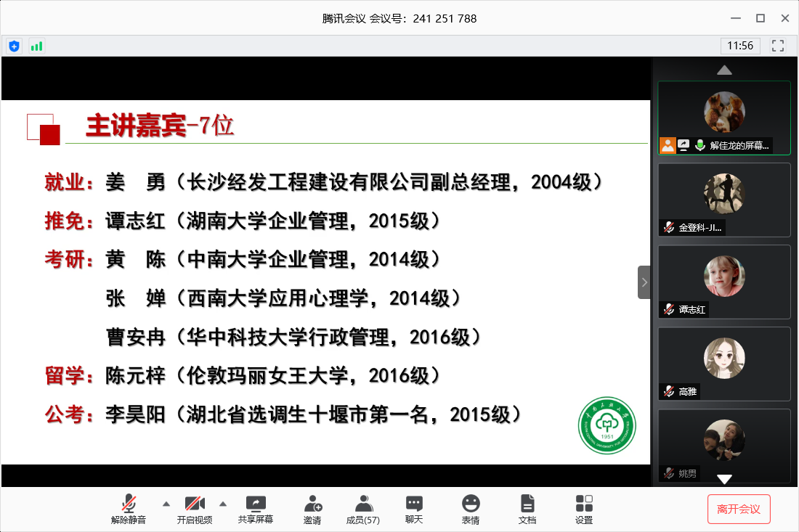
Task: Start sharing with 共享屏幕 button
Action: (256, 509)
